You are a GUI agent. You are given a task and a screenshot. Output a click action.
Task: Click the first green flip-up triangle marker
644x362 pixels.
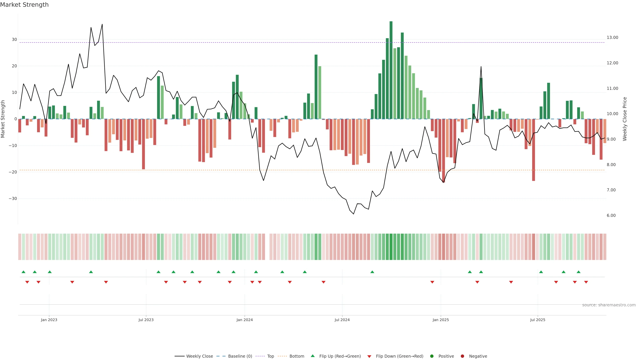(x=23, y=272)
